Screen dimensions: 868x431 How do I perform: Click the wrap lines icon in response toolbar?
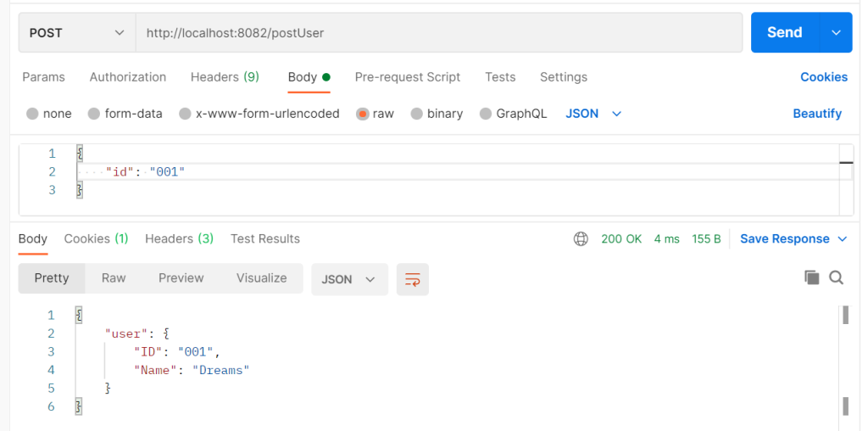point(413,279)
